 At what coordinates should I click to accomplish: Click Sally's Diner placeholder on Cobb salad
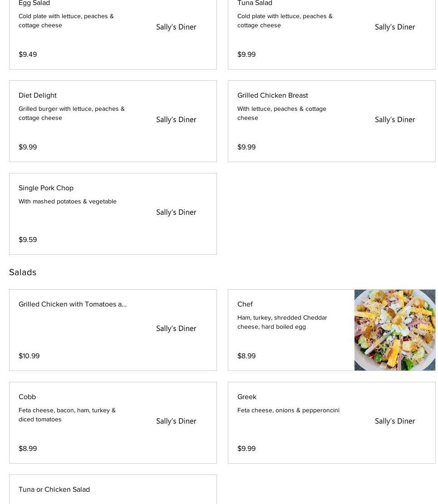[x=176, y=421]
